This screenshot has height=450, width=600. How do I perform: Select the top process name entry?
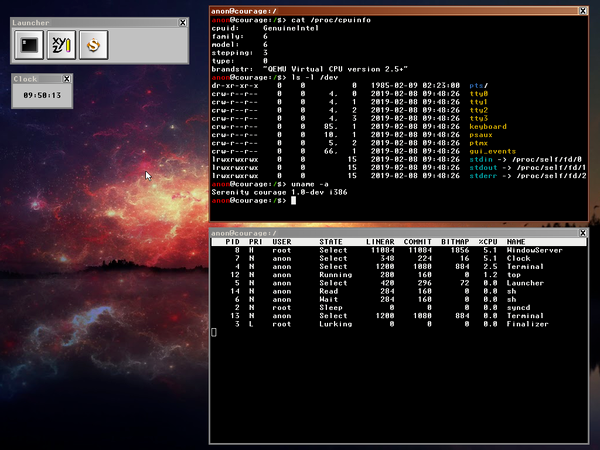(514, 275)
